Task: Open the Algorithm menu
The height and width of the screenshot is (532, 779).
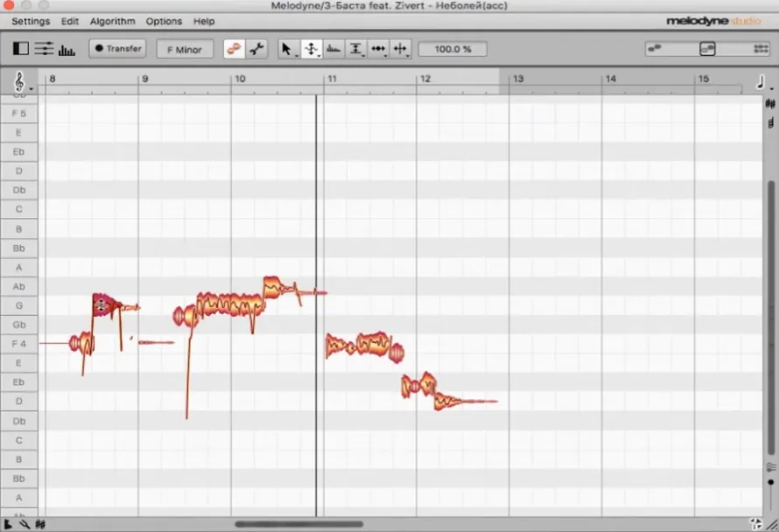Action: (x=113, y=21)
